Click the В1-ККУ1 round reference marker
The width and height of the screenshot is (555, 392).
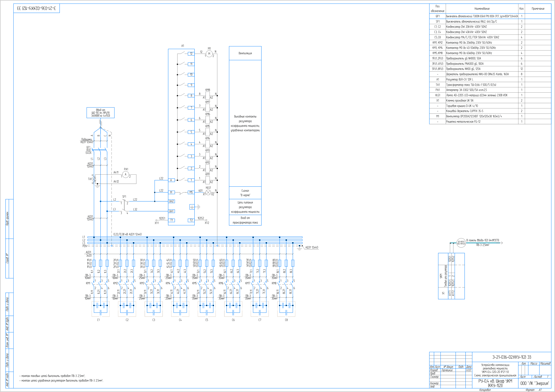[461, 243]
